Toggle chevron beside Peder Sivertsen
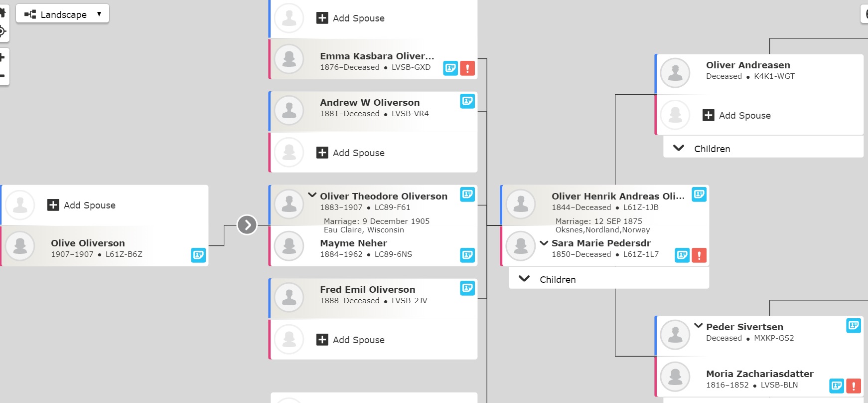Viewport: 868px width, 403px height. (699, 326)
